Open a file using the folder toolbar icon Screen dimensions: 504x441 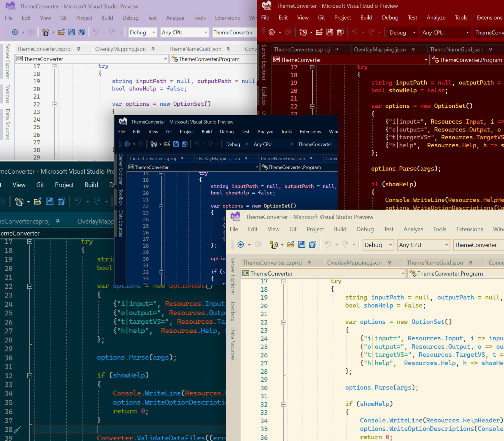click(291, 244)
